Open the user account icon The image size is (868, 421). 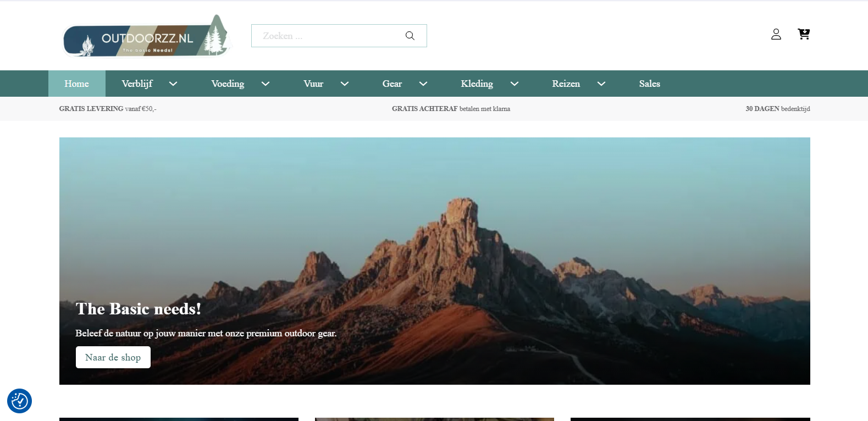pyautogui.click(x=776, y=34)
